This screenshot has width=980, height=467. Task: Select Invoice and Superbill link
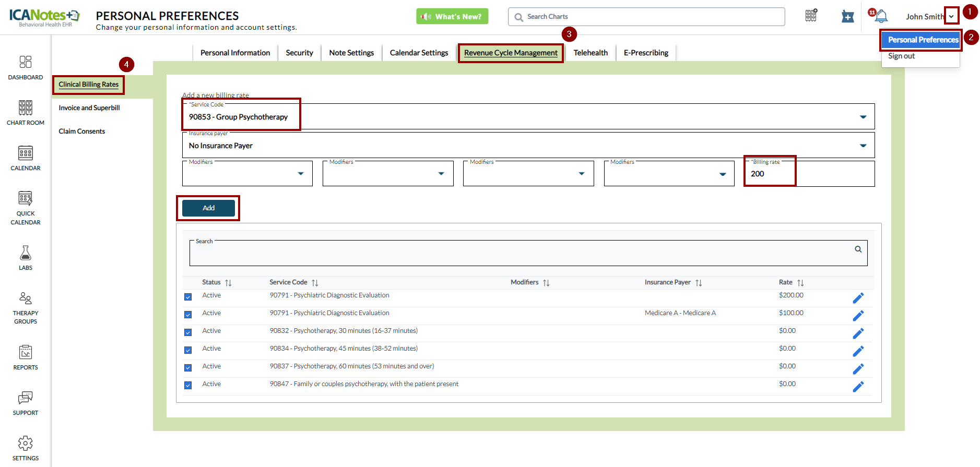[x=89, y=108]
